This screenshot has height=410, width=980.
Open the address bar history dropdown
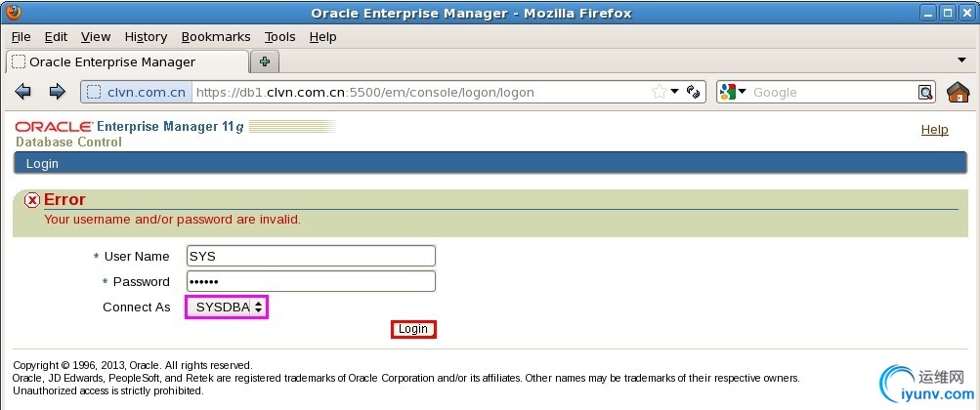[674, 93]
